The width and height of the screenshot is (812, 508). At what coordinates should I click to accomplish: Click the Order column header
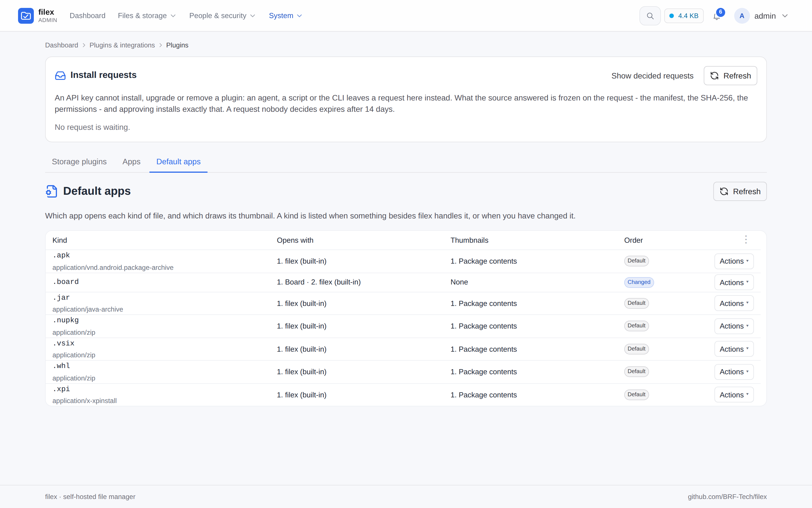click(x=633, y=240)
